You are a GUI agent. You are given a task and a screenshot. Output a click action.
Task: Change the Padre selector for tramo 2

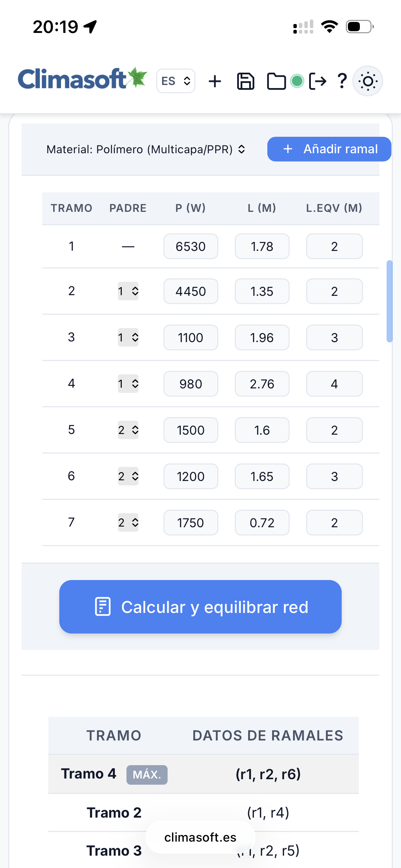(128, 291)
